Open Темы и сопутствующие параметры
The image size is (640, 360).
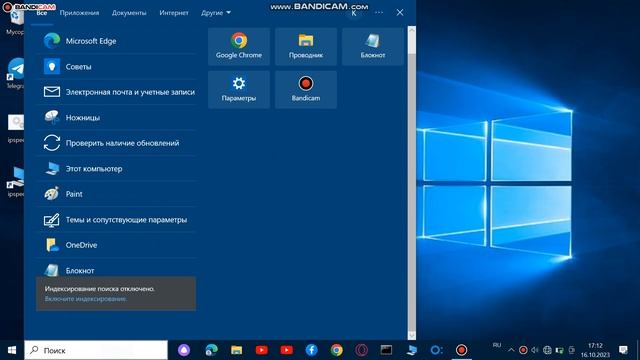pos(116,220)
